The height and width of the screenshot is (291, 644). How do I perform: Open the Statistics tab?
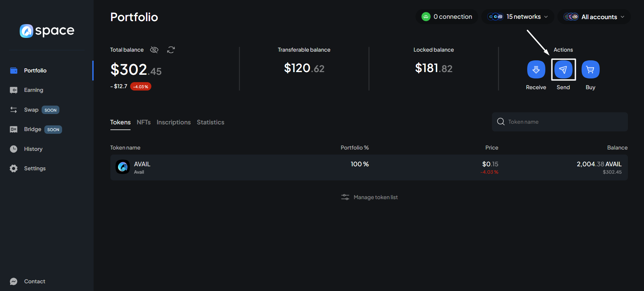click(210, 122)
